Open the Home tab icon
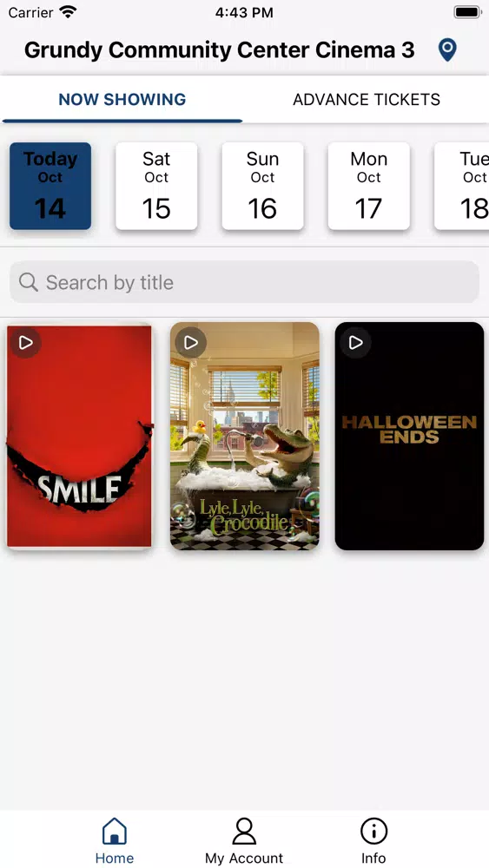 point(114,831)
